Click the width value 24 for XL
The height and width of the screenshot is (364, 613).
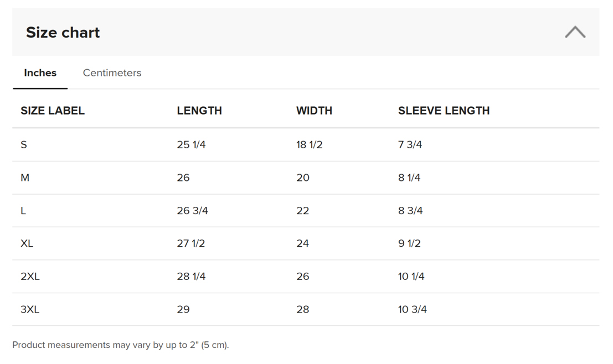(x=302, y=243)
